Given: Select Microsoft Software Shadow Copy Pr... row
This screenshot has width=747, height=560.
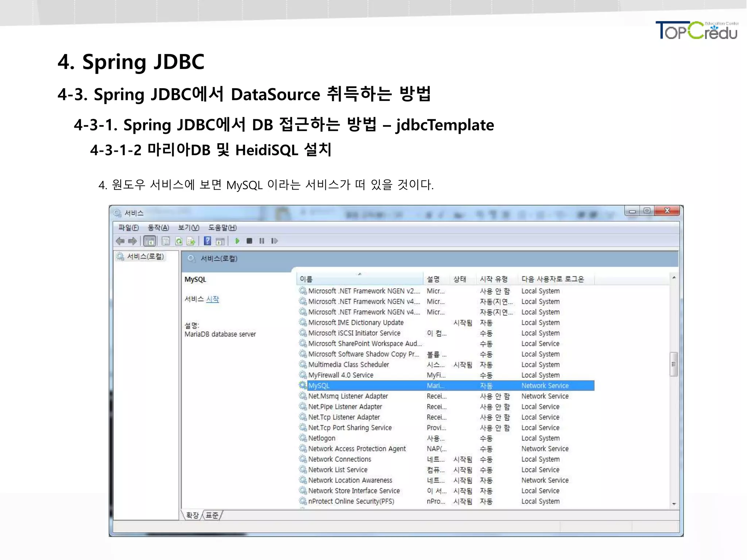Looking at the screenshot, I should (446, 354).
